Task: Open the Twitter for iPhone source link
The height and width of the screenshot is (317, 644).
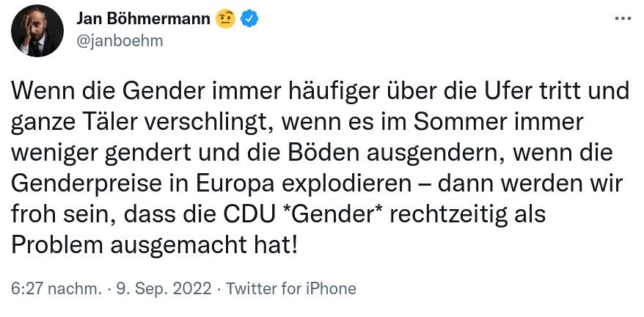Action: point(291,288)
